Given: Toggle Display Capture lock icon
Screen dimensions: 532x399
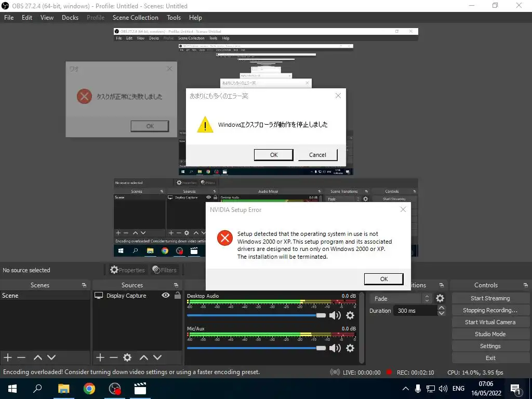Looking at the screenshot, I should click(178, 295).
